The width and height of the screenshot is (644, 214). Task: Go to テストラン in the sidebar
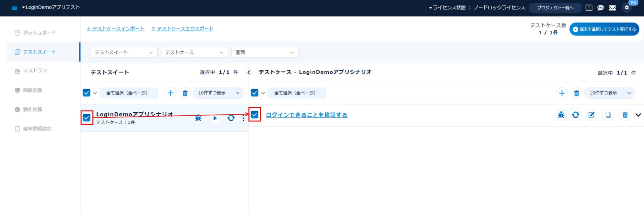click(35, 71)
